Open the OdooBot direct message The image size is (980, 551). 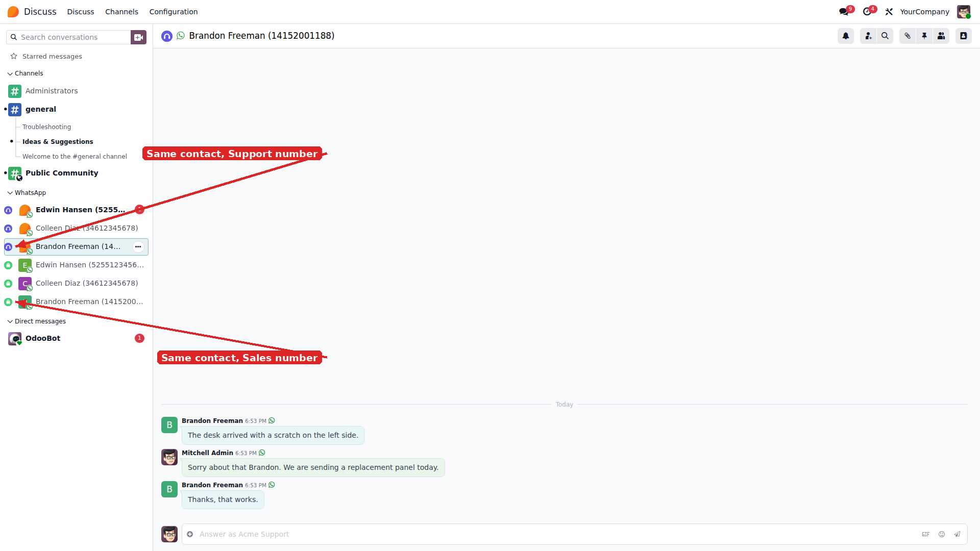tap(77, 339)
